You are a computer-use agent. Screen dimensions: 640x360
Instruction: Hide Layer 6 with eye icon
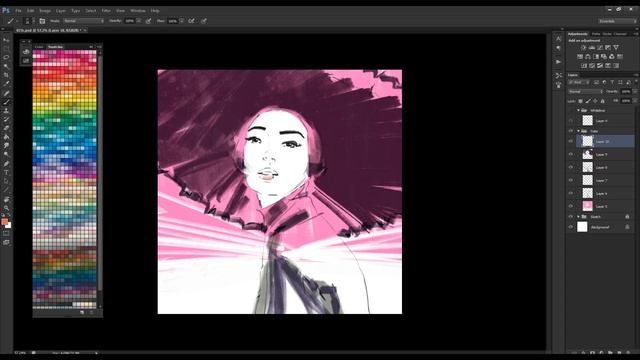coord(571,193)
